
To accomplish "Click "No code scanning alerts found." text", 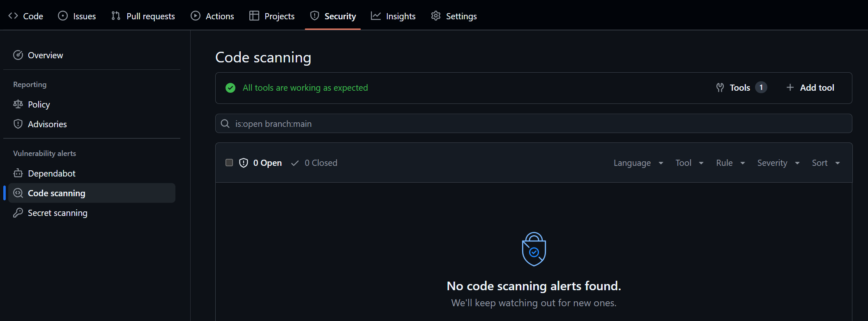I will point(534,286).
